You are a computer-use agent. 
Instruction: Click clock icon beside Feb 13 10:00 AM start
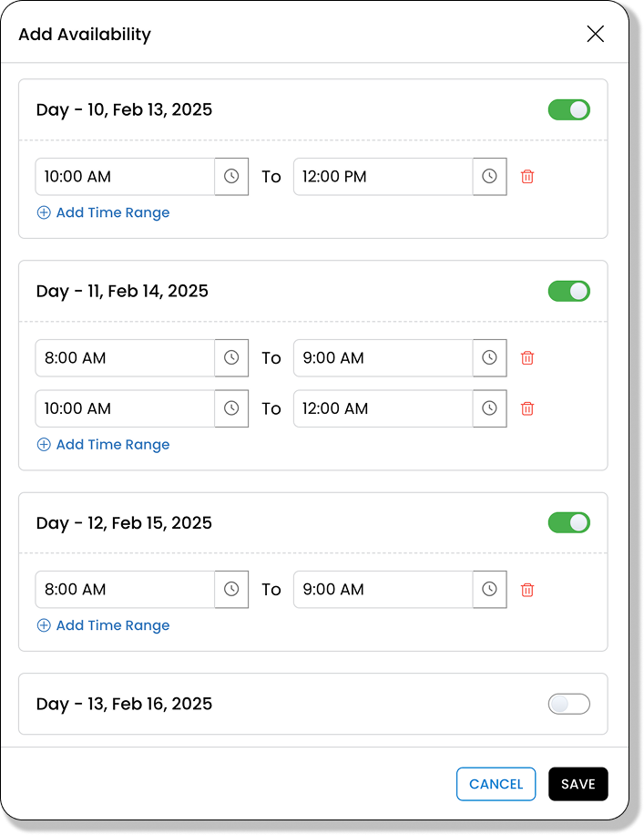231,177
